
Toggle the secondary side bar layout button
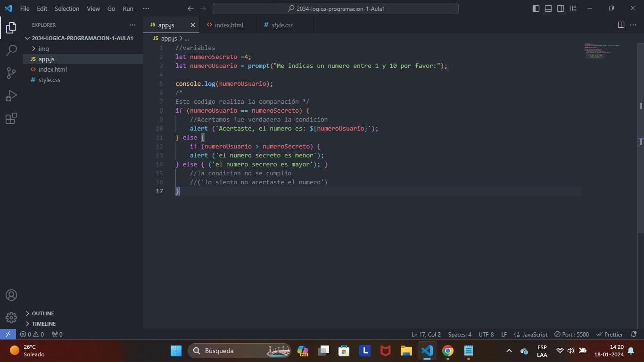click(561, 8)
